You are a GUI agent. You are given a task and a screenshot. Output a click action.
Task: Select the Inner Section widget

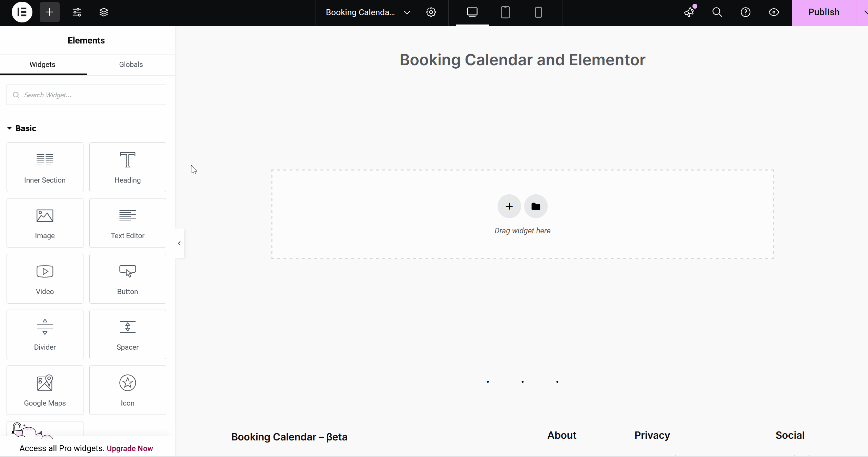[45, 167]
